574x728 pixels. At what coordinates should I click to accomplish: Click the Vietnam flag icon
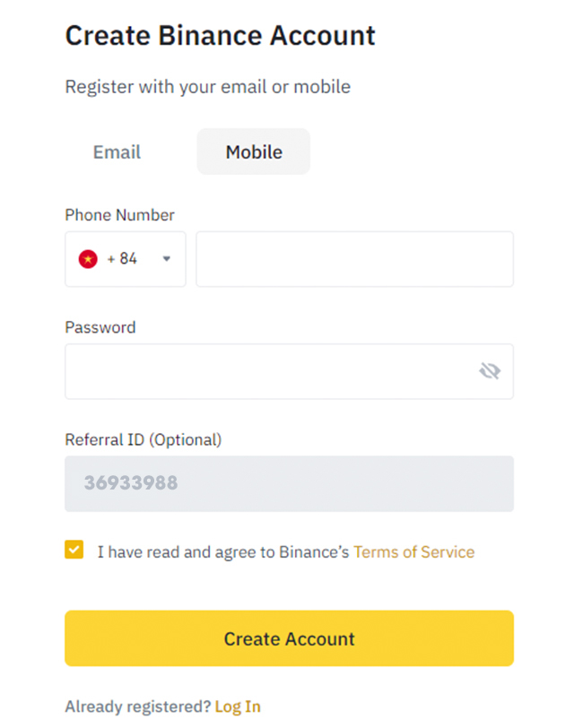(x=88, y=259)
